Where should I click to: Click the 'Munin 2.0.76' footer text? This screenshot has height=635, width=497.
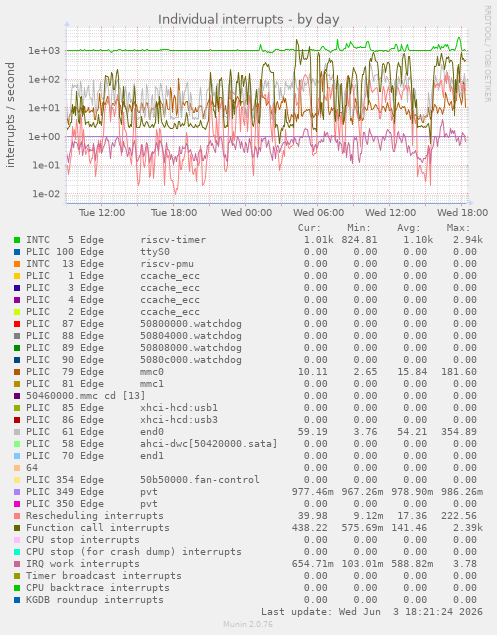point(248,624)
